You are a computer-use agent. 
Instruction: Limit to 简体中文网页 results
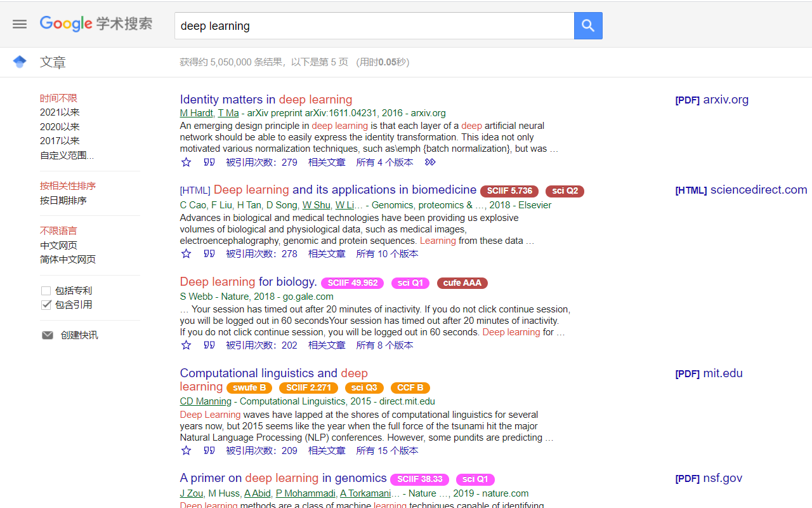(x=68, y=259)
